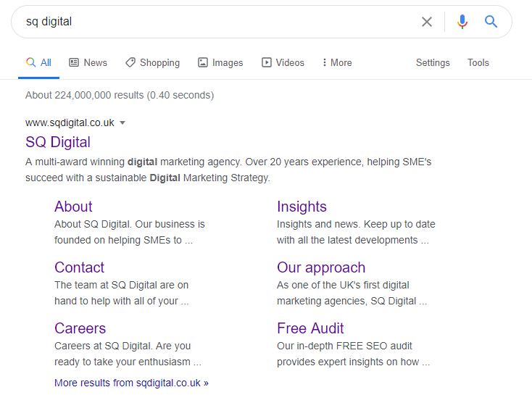Image resolution: width=532 pixels, height=395 pixels.
Task: Open the Careers sitelink
Action: pyautogui.click(x=80, y=328)
